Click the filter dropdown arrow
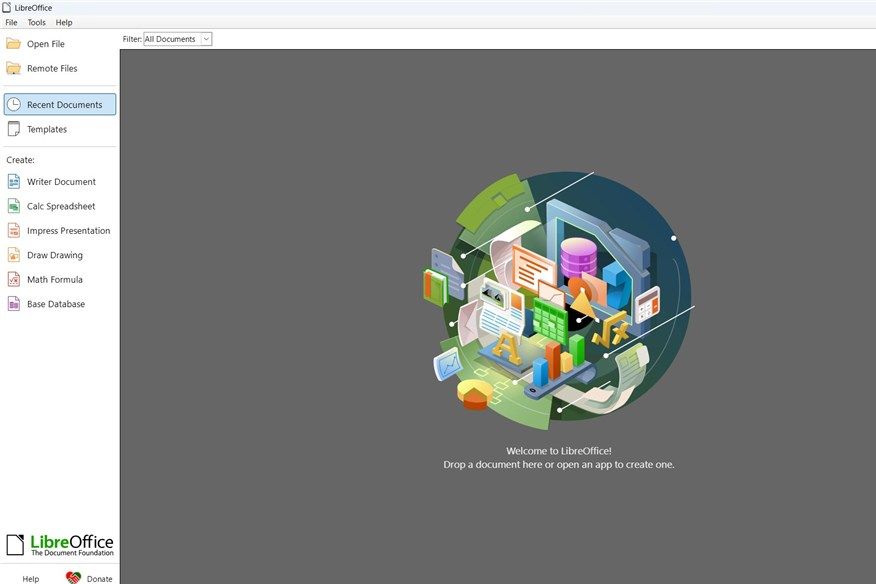 tap(206, 39)
